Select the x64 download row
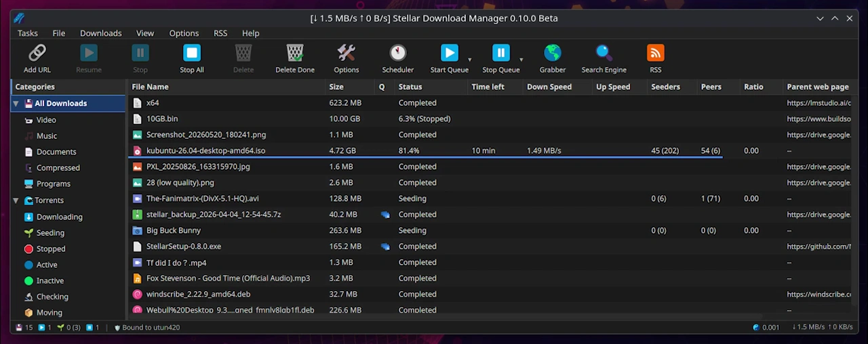Image resolution: width=868 pixels, height=344 pixels. 490,103
